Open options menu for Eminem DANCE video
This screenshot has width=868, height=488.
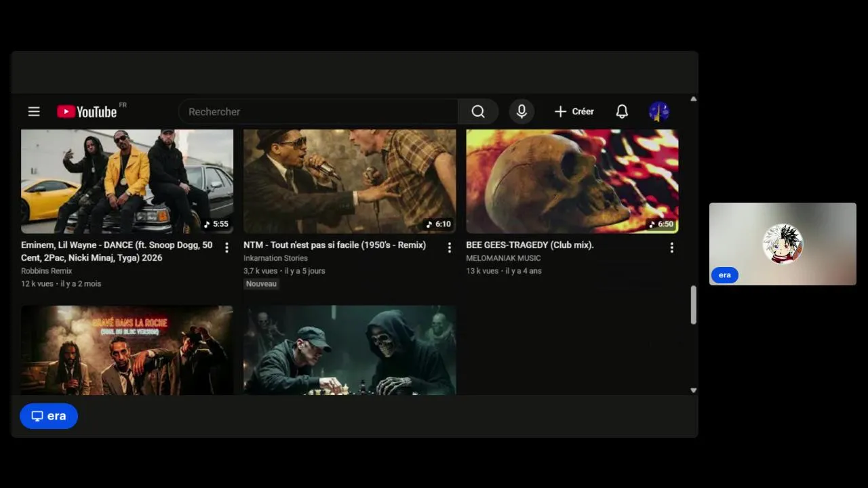[226, 248]
